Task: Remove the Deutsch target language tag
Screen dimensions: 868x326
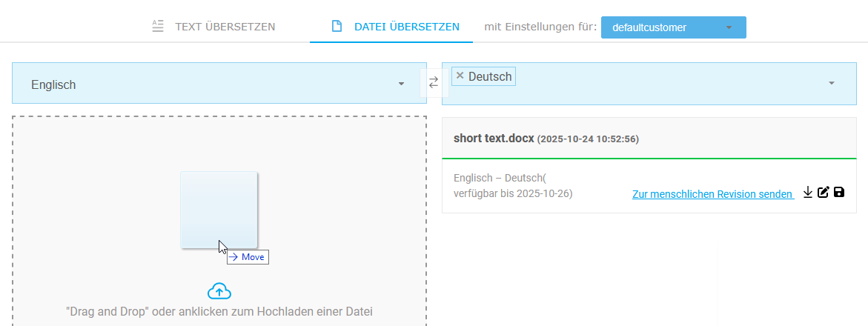Action: (x=460, y=76)
